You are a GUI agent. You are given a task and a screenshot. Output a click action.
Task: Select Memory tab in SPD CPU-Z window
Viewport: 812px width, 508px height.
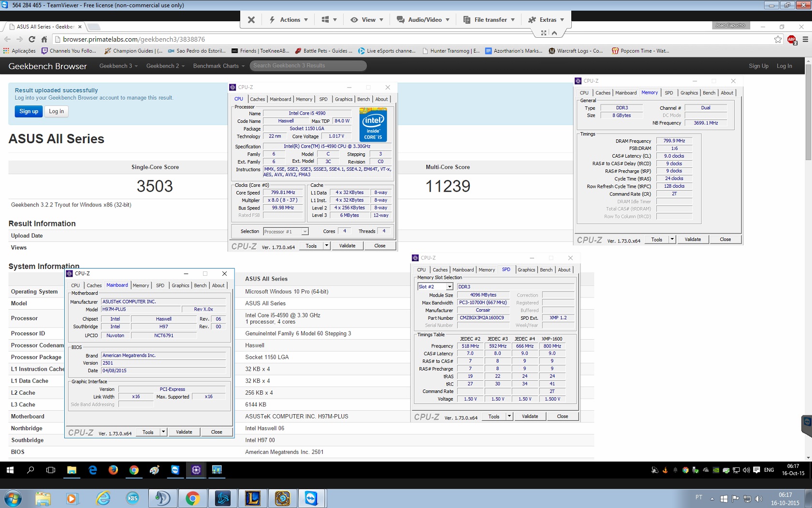click(486, 270)
